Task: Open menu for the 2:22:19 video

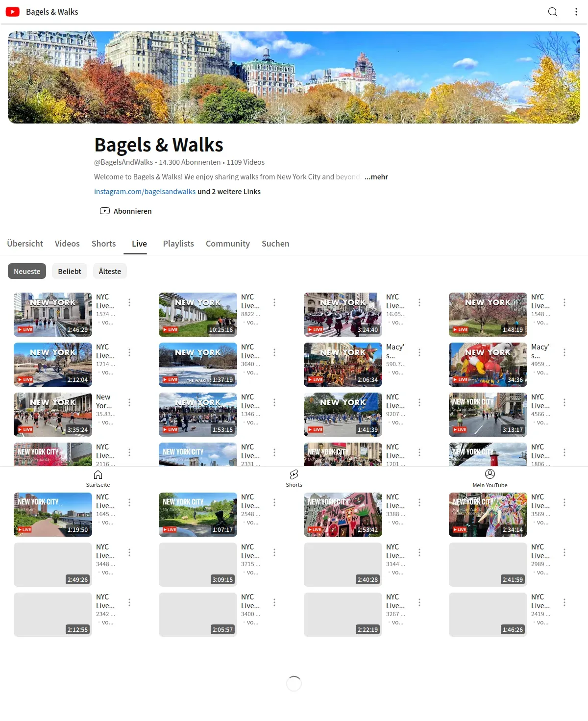Action: (x=419, y=602)
